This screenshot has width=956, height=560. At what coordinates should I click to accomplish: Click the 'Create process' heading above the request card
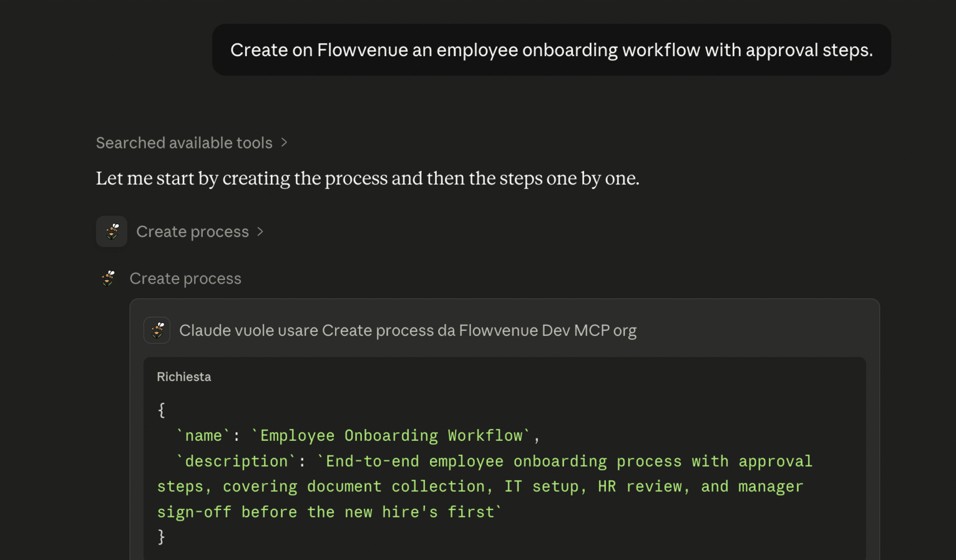185,278
